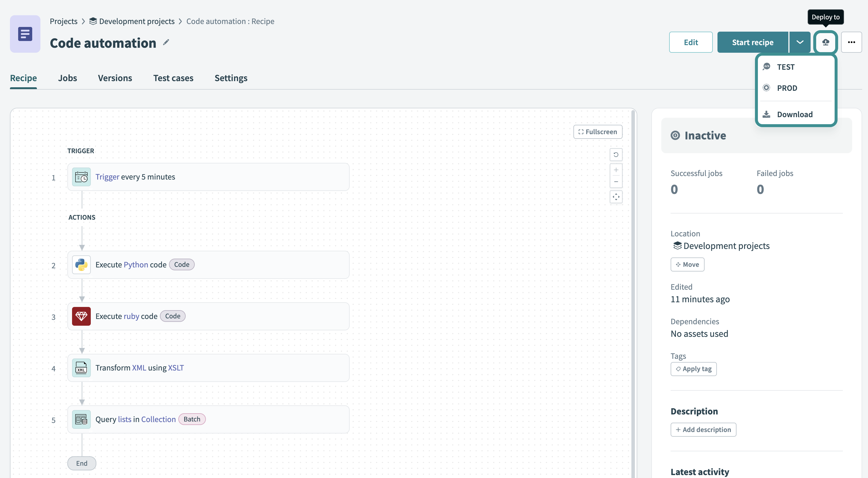This screenshot has width=868, height=478.
Task: Click the trigger schedule icon in step 1
Action: (x=81, y=177)
